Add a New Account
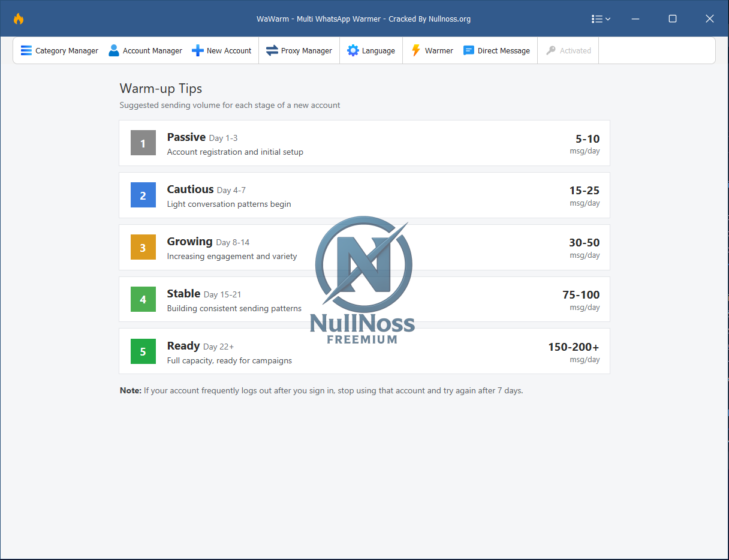Viewport: 729px width, 560px height. (x=221, y=51)
